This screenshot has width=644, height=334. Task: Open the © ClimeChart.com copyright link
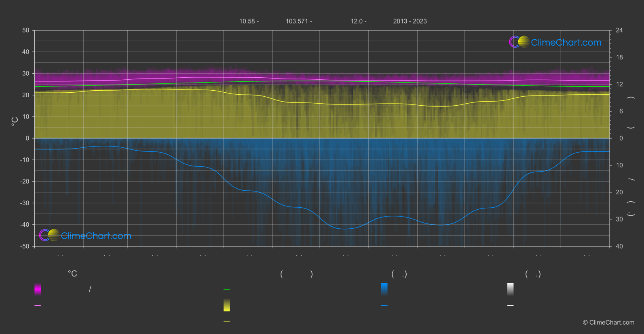[x=608, y=323]
